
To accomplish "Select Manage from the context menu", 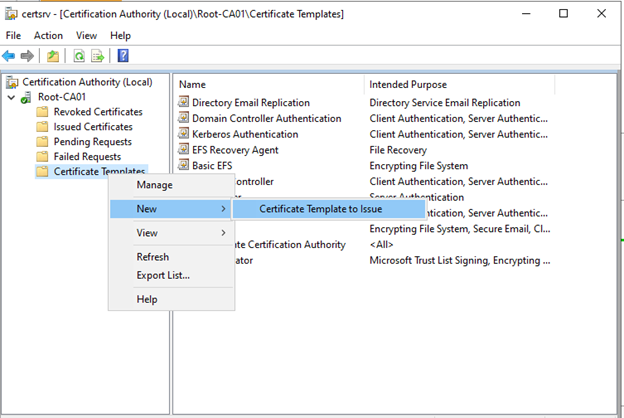I will point(154,185).
